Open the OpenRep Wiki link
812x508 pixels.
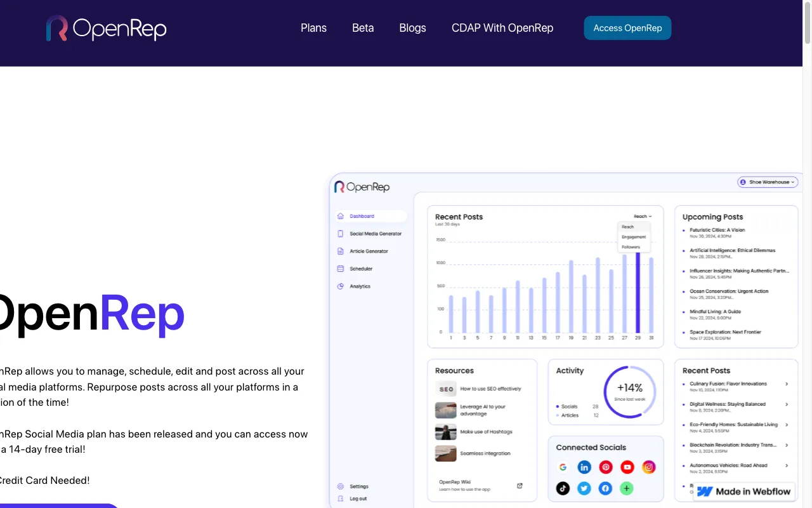[x=455, y=482]
